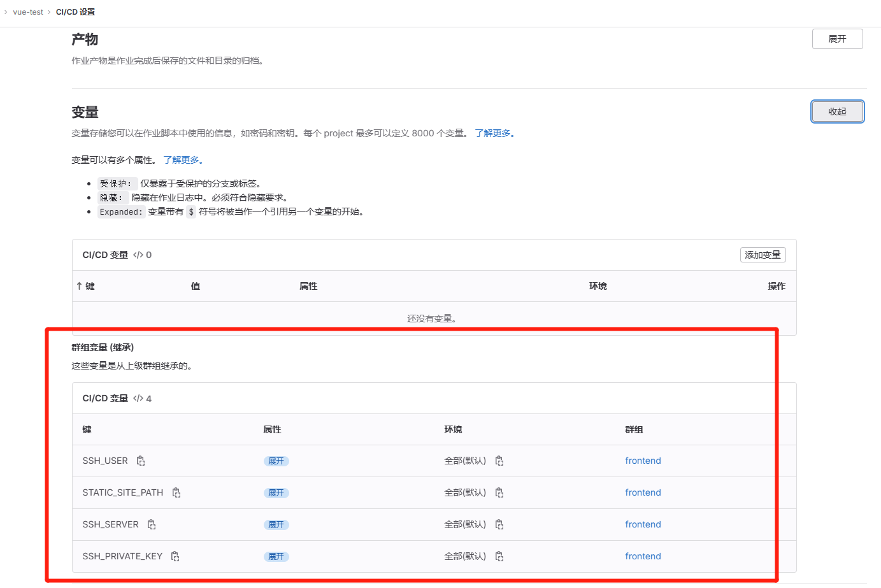881x588 pixels.
Task: Click 展开 badge in SSH_USER row
Action: coord(276,461)
